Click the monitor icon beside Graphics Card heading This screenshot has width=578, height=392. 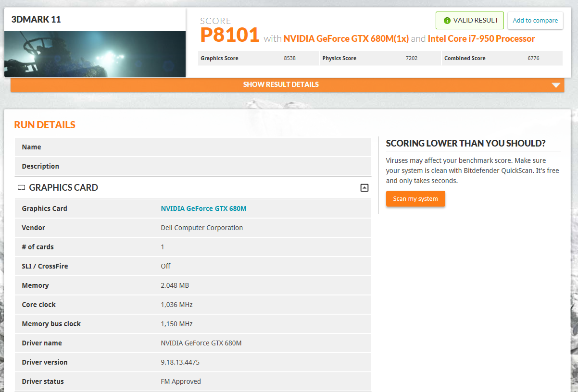pyautogui.click(x=21, y=188)
